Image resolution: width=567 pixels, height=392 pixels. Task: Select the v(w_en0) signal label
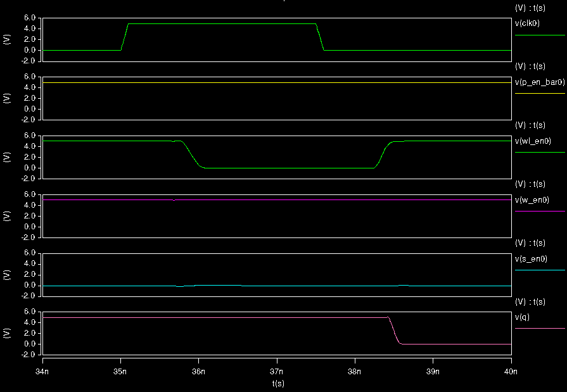(531, 199)
